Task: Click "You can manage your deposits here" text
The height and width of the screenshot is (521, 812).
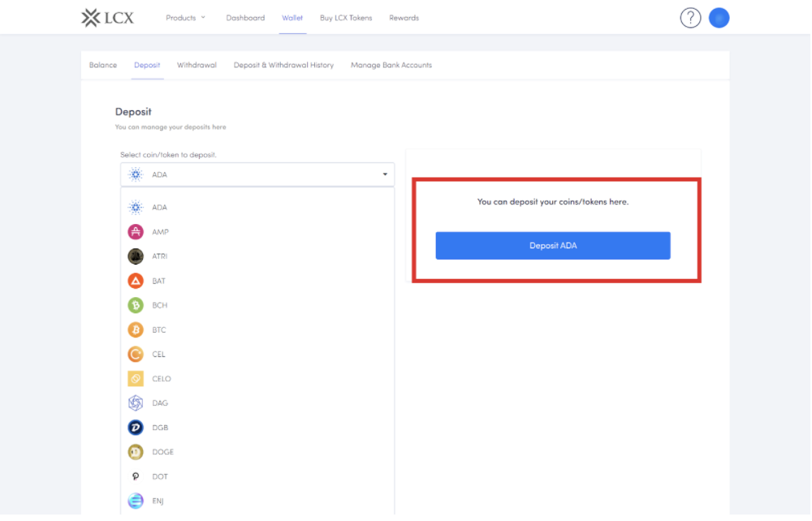Action: point(171,127)
